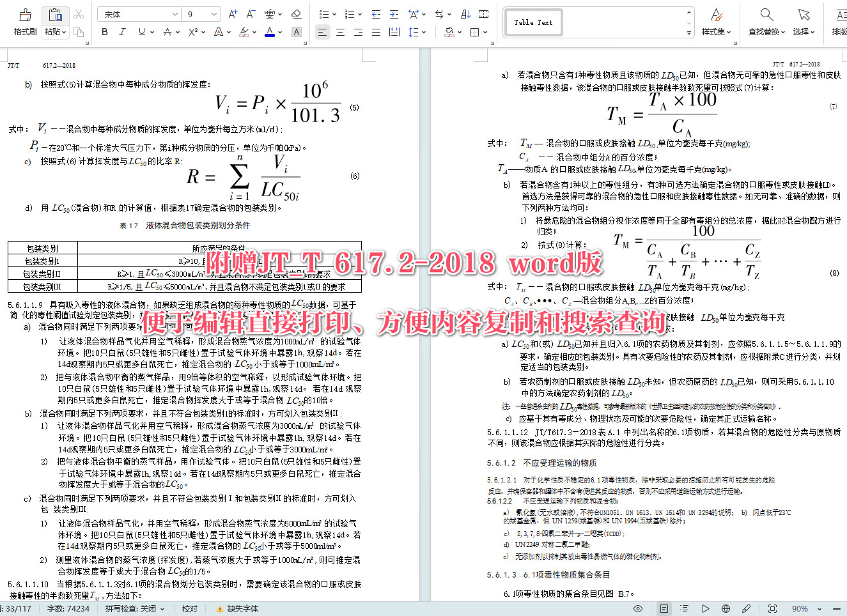Click the sort paragraphs icon
The image size is (847, 616).
tap(466, 14)
